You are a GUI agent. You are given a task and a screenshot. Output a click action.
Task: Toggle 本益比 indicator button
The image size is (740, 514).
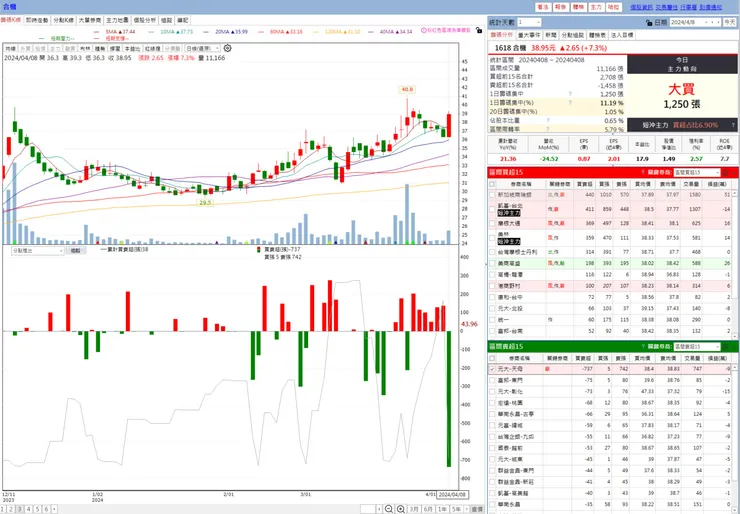(x=132, y=48)
